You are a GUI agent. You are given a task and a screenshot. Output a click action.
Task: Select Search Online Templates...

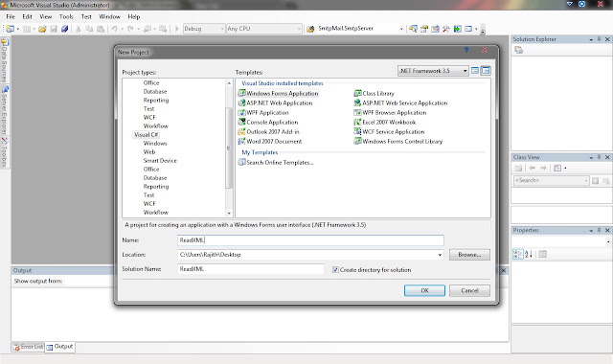click(x=276, y=162)
